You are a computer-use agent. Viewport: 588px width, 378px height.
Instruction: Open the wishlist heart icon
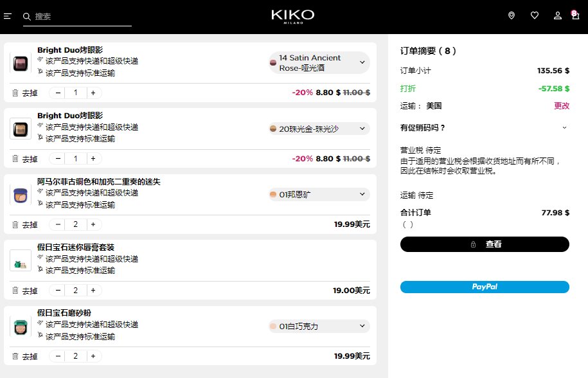click(535, 15)
